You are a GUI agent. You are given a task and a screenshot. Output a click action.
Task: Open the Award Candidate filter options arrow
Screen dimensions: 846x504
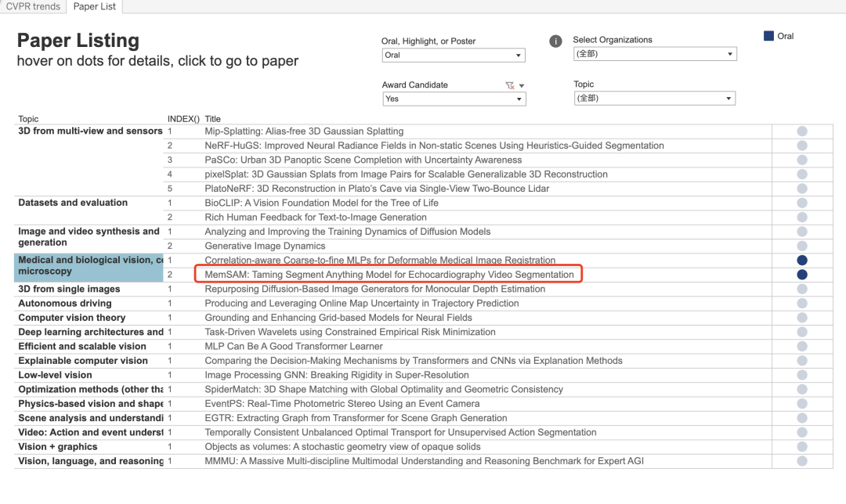click(x=522, y=85)
